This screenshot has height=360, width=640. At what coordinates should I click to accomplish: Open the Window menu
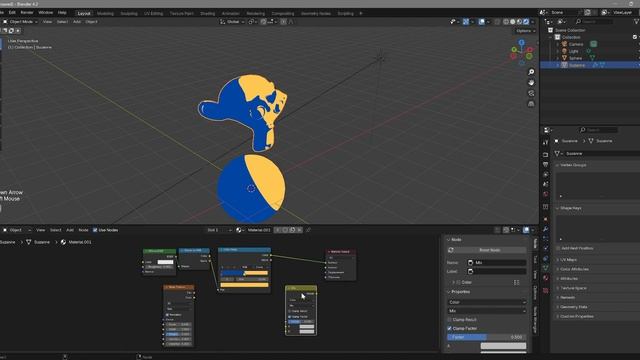(x=46, y=13)
